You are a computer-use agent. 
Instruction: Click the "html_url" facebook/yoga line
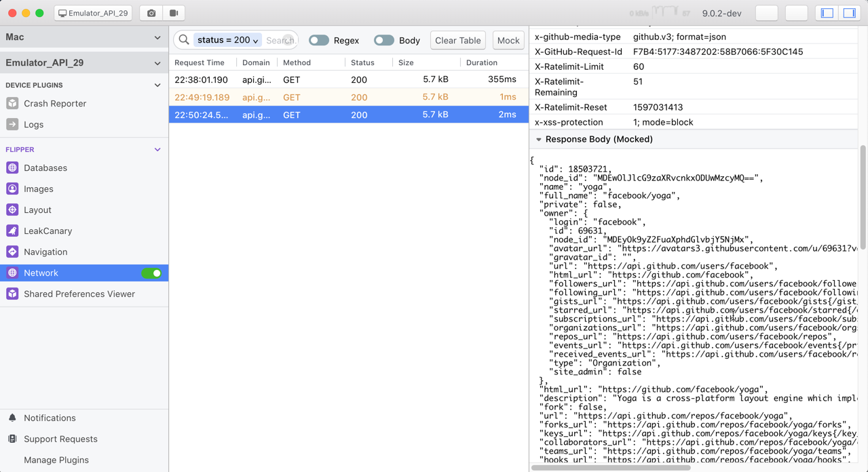654,389
